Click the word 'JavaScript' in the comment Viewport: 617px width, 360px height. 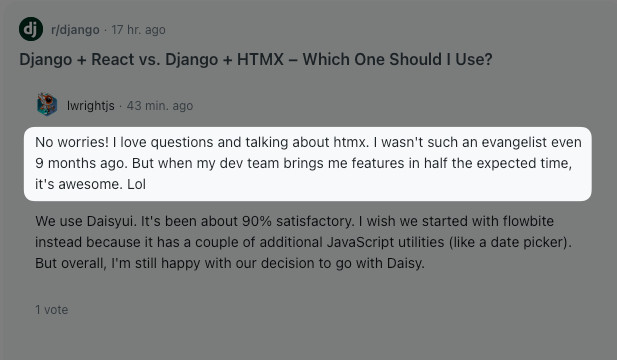point(360,242)
